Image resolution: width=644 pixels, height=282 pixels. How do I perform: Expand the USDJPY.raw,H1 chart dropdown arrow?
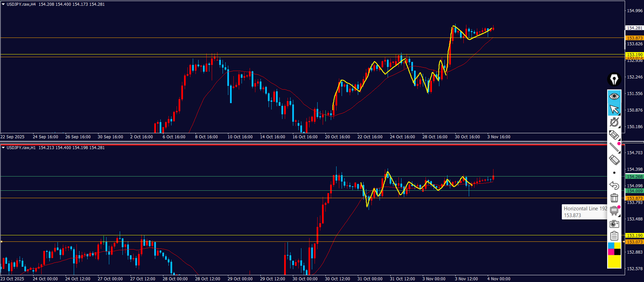pos(3,148)
